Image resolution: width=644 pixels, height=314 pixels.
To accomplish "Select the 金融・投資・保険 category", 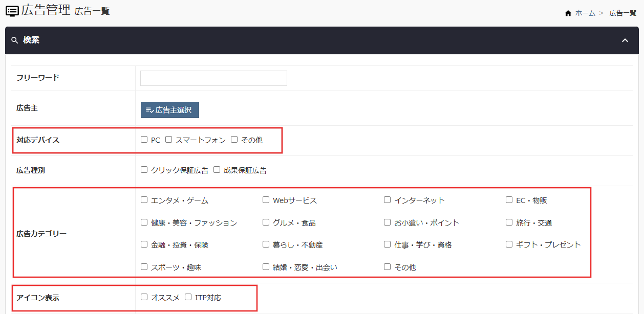I will (143, 244).
